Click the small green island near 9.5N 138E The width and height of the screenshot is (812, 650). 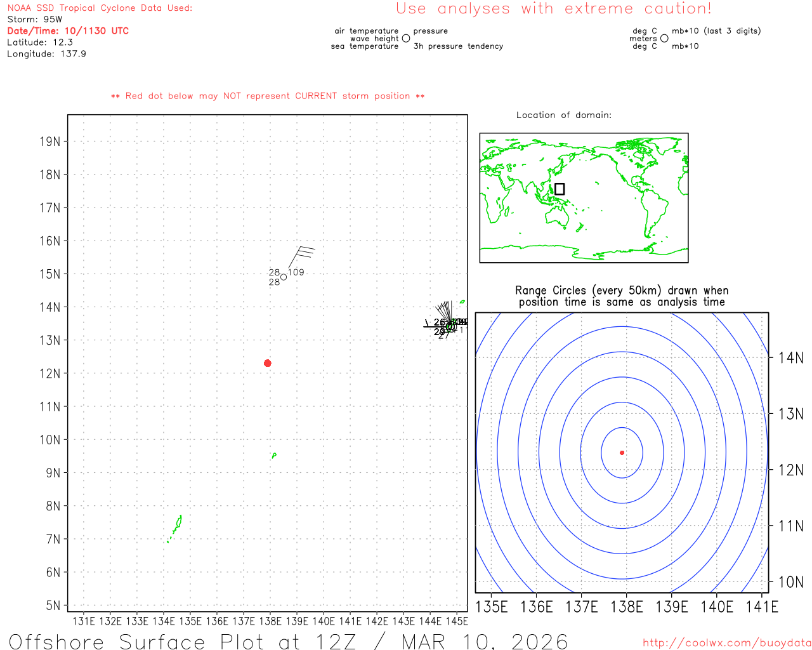[x=273, y=455]
